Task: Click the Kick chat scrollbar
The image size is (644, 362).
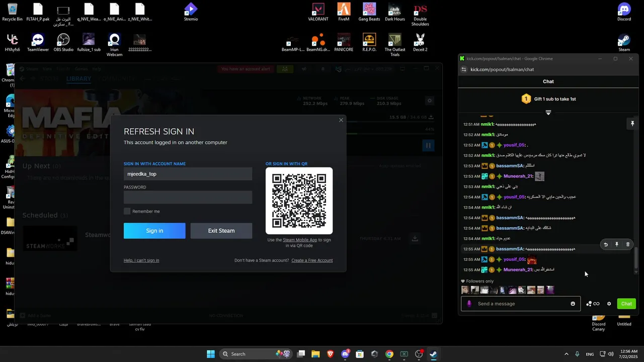Action: tap(636, 258)
